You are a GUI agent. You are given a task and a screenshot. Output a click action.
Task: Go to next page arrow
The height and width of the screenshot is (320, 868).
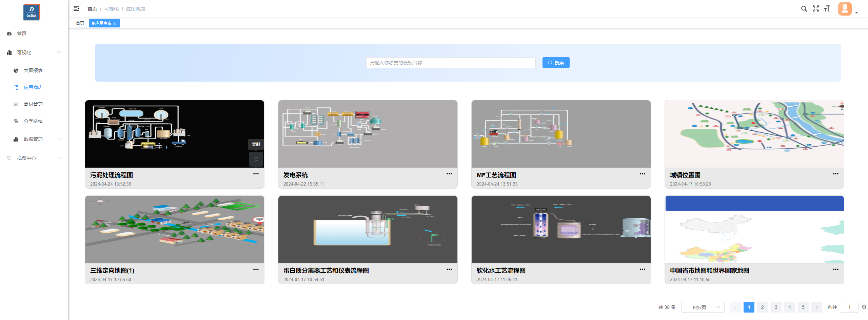pos(817,307)
